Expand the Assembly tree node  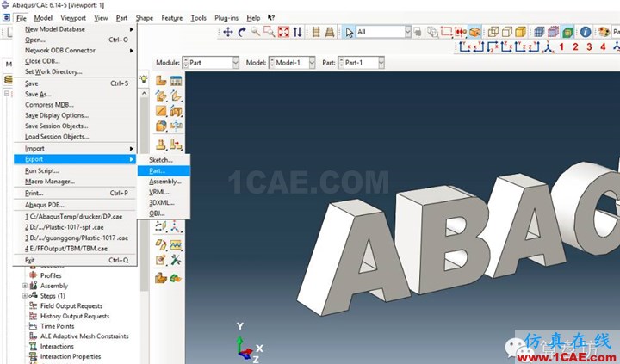[25, 286]
